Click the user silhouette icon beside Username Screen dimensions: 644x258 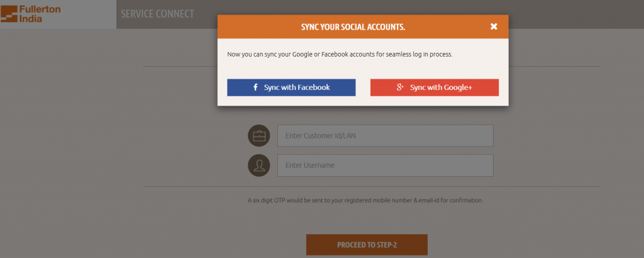click(x=259, y=165)
